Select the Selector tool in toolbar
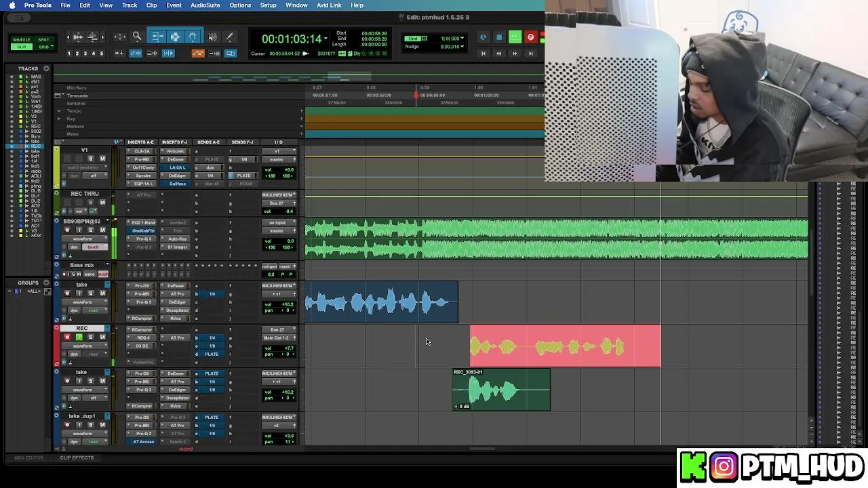The width and height of the screenshot is (868, 488). (174, 37)
